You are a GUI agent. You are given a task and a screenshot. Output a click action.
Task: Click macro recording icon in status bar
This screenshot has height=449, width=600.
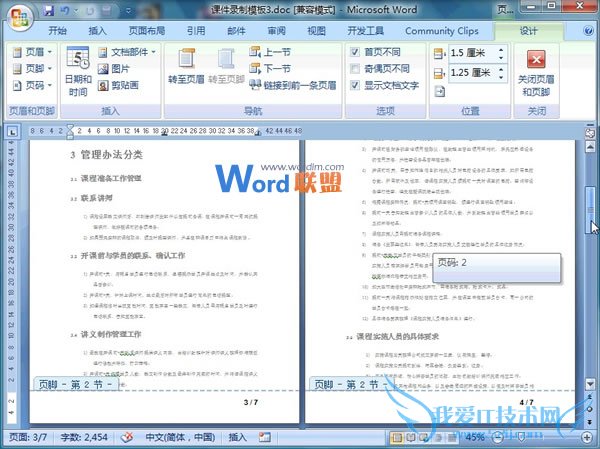(x=264, y=437)
